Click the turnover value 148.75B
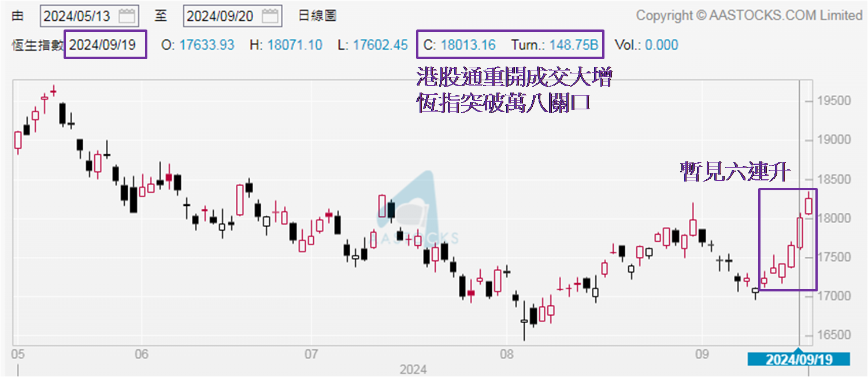Viewport: 868px width, 377px height. (573, 45)
